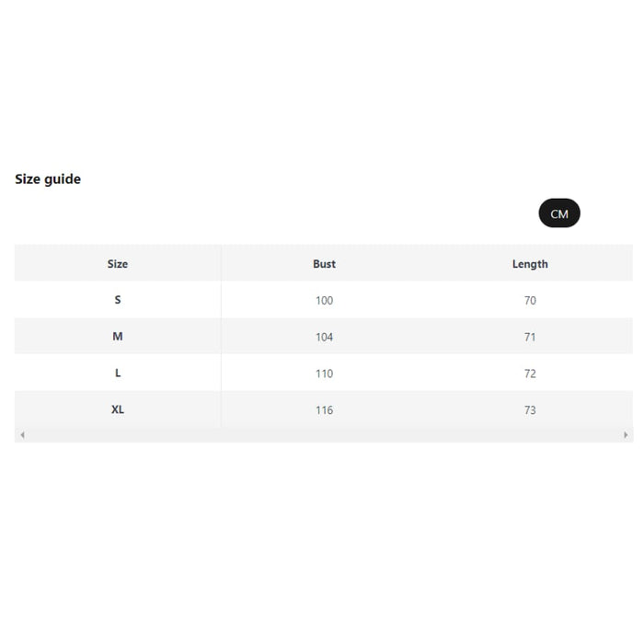
Task: Click bust value 116
Action: coord(324,410)
